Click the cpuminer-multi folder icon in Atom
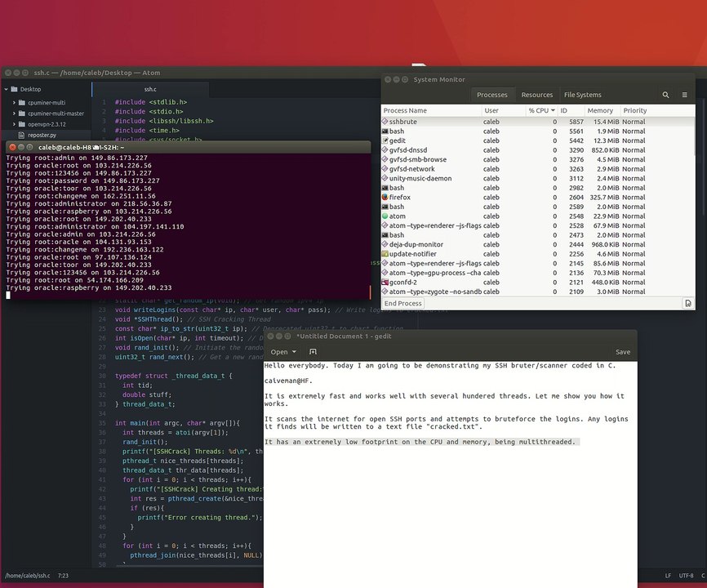Screen dimensions: 707x588 [x=22, y=102]
